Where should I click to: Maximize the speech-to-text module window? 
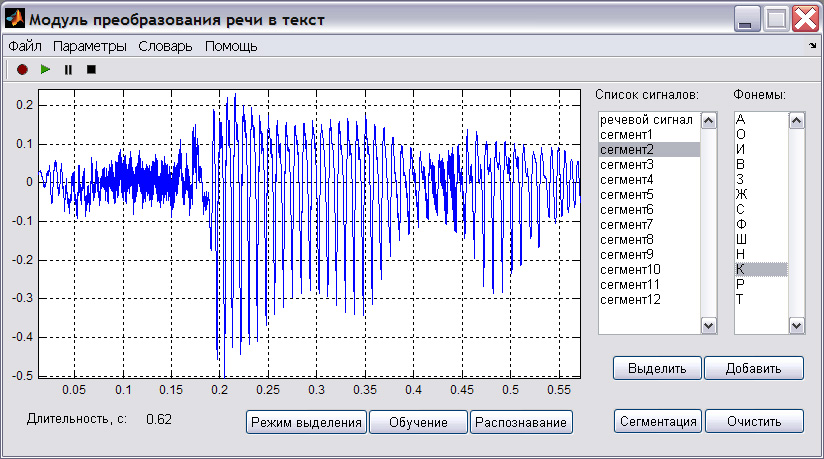(x=776, y=19)
